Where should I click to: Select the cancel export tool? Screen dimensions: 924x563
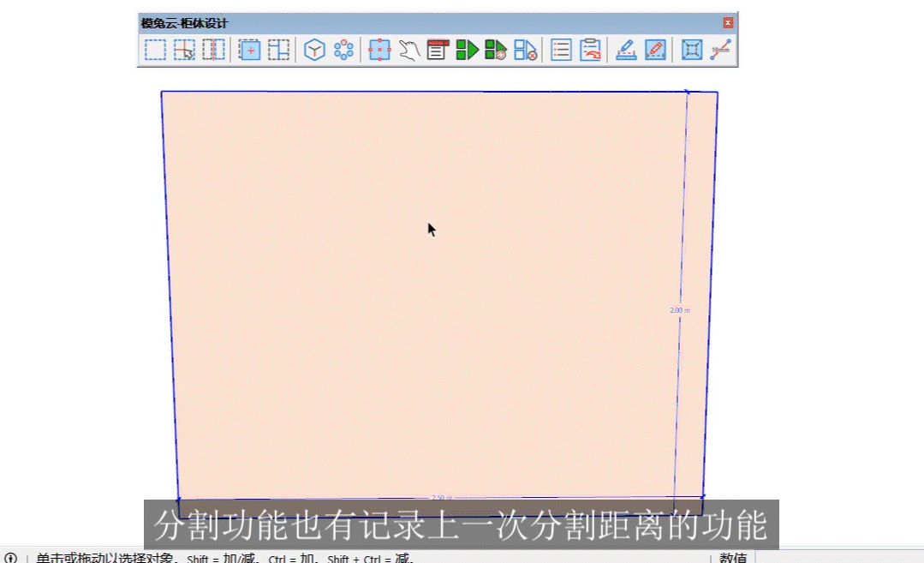click(x=527, y=50)
